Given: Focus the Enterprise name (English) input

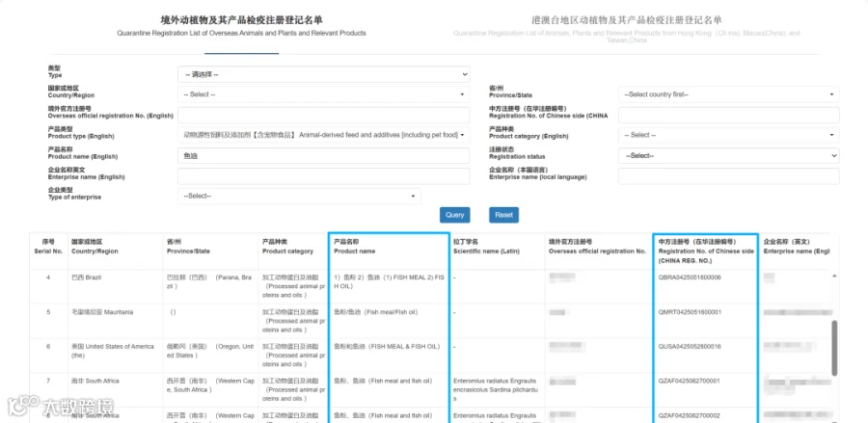Looking at the screenshot, I should (324, 175).
